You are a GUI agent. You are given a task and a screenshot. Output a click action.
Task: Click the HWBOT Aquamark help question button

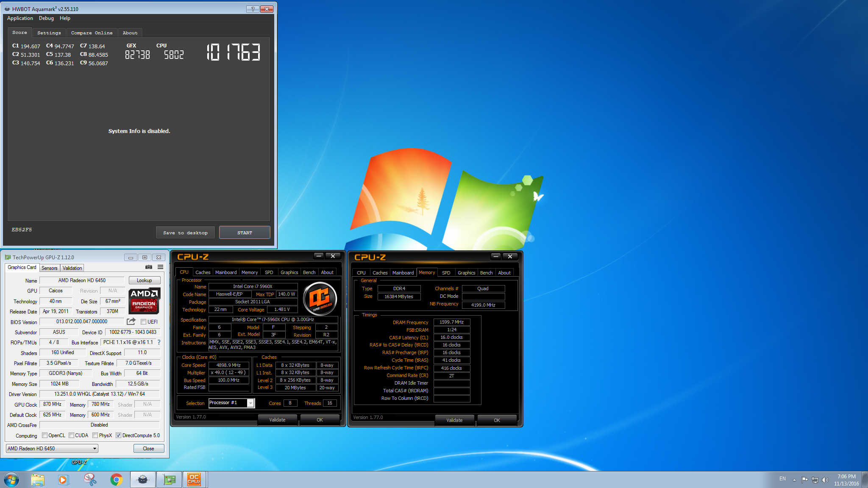coord(253,9)
